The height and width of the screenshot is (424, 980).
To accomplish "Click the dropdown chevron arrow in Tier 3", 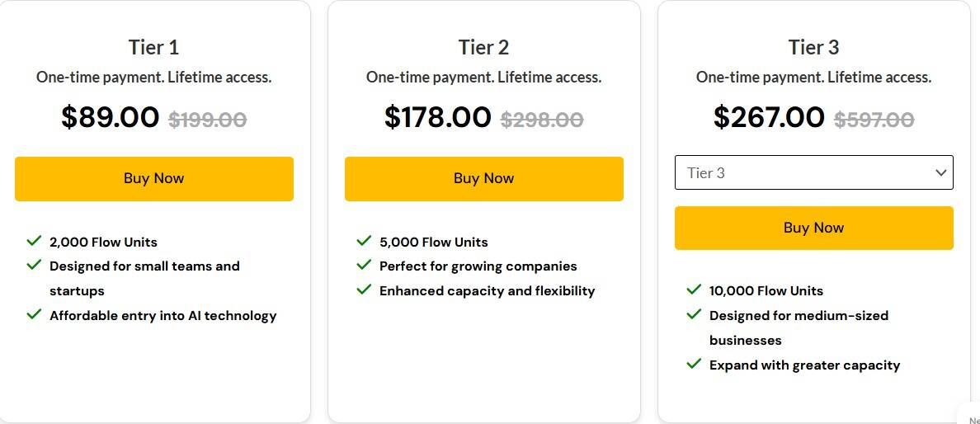I will click(x=940, y=172).
